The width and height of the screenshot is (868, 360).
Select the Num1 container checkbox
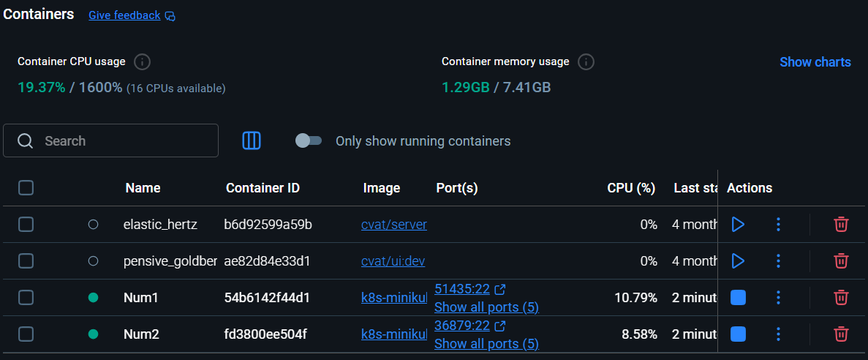point(26,297)
